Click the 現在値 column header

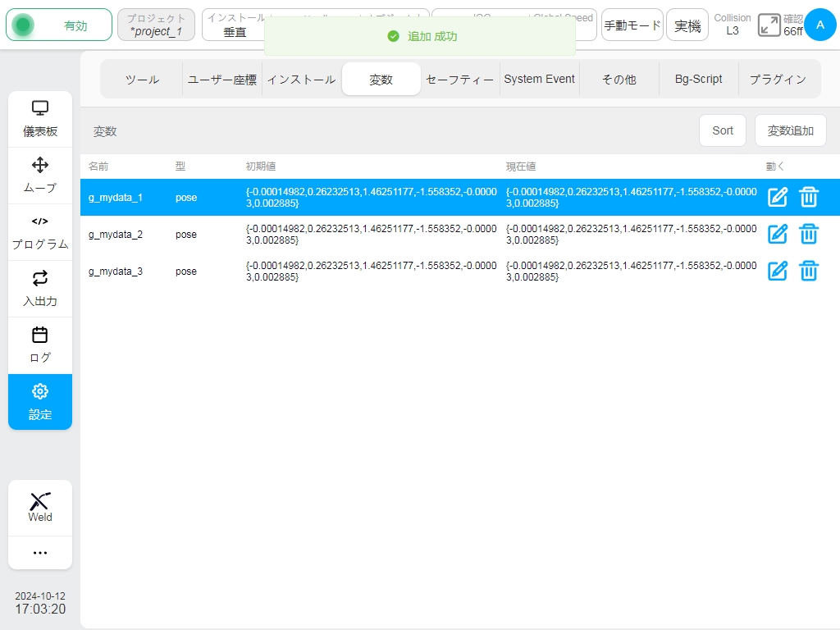coord(521,167)
